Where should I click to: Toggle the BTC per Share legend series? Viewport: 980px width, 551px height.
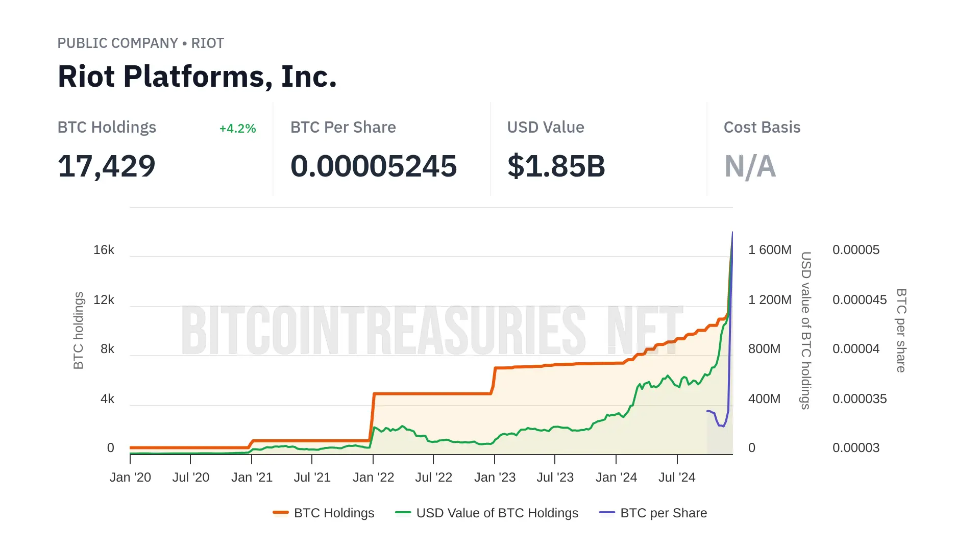[x=664, y=513]
